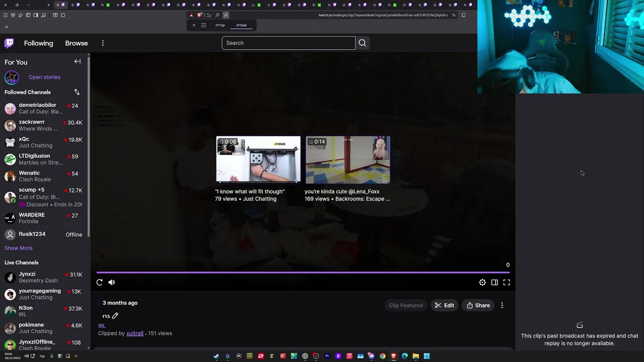The height and width of the screenshot is (362, 644).
Task: Open flusik1234 offline channel
Action: tap(44, 234)
